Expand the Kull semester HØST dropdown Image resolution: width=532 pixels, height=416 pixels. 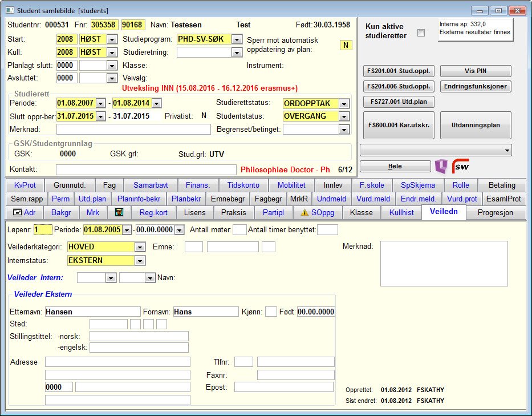112,52
